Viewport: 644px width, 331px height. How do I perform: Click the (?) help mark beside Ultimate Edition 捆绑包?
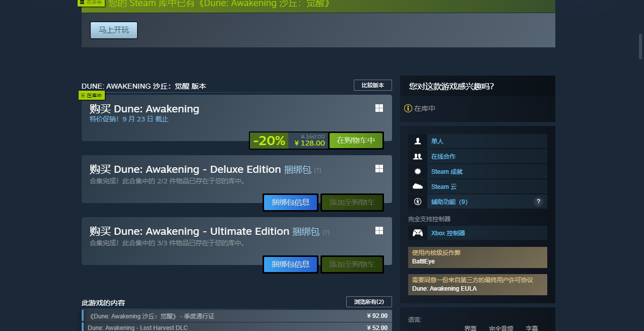click(x=326, y=232)
